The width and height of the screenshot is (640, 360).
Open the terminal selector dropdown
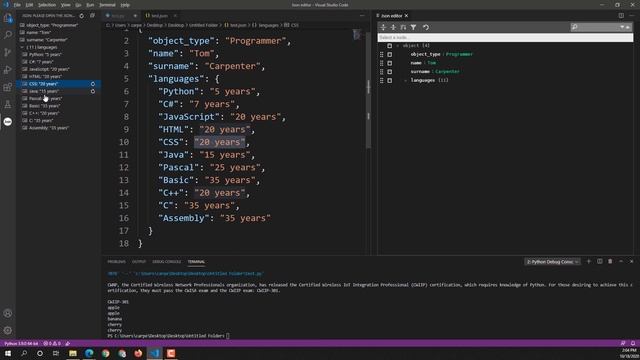point(552,262)
